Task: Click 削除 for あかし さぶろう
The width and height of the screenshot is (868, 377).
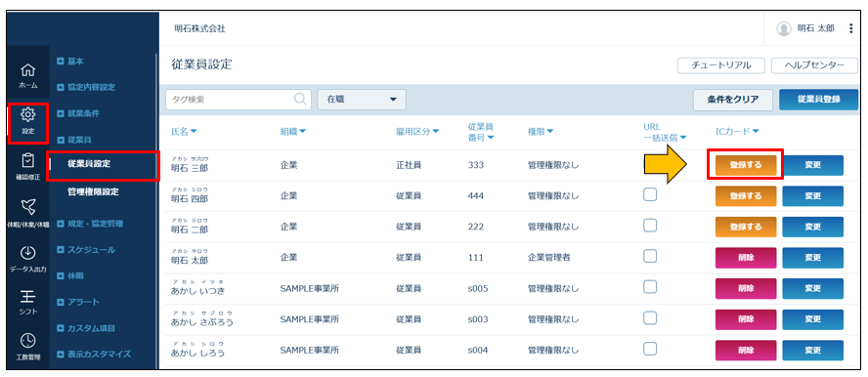Action: 746,319
